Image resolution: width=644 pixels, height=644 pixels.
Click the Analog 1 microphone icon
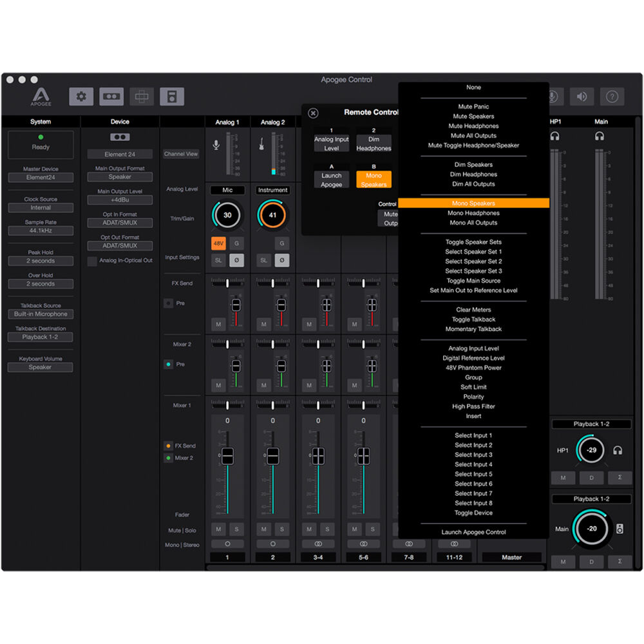(x=216, y=145)
